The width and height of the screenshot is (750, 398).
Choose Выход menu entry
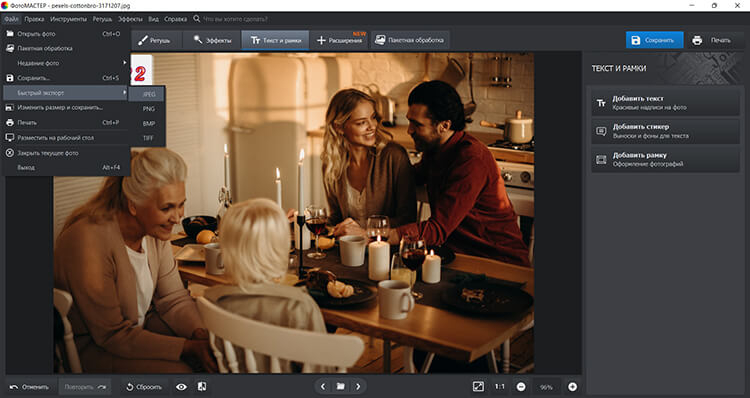tap(66, 168)
